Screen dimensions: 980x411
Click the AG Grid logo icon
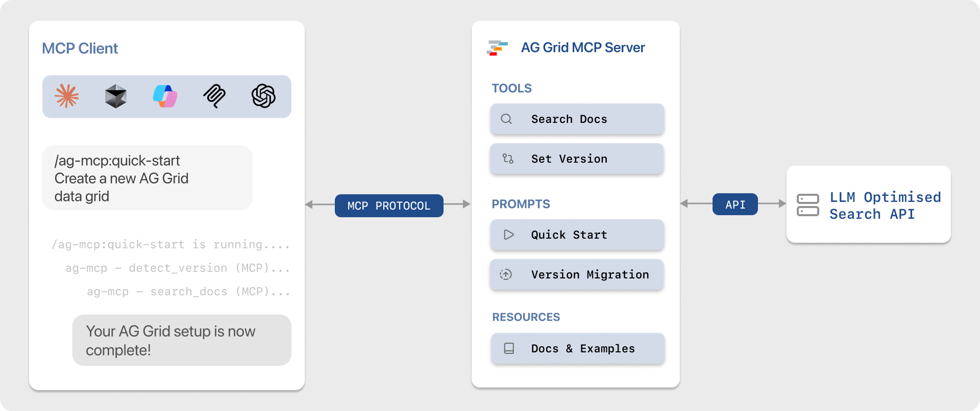[x=497, y=48]
